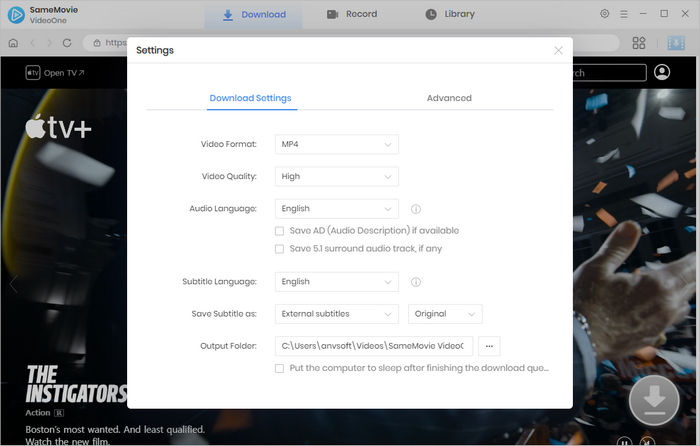700x446 pixels.
Task: Go to previous banner slide arrow
Action: [x=13, y=284]
